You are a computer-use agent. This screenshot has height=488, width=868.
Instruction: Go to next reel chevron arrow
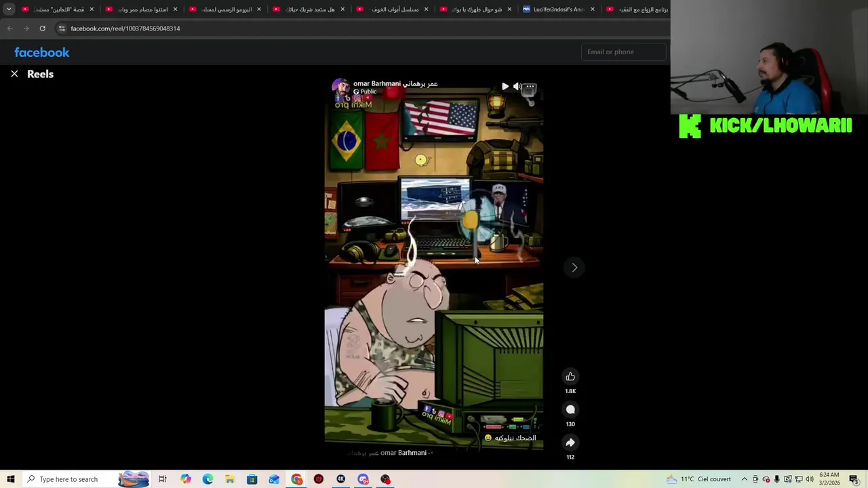click(x=574, y=268)
